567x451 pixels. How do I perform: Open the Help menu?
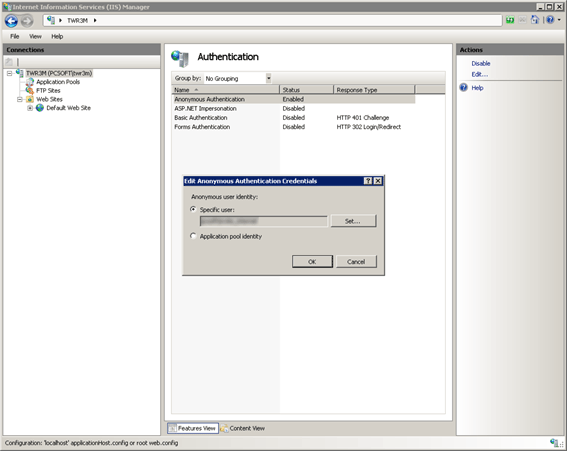[57, 36]
